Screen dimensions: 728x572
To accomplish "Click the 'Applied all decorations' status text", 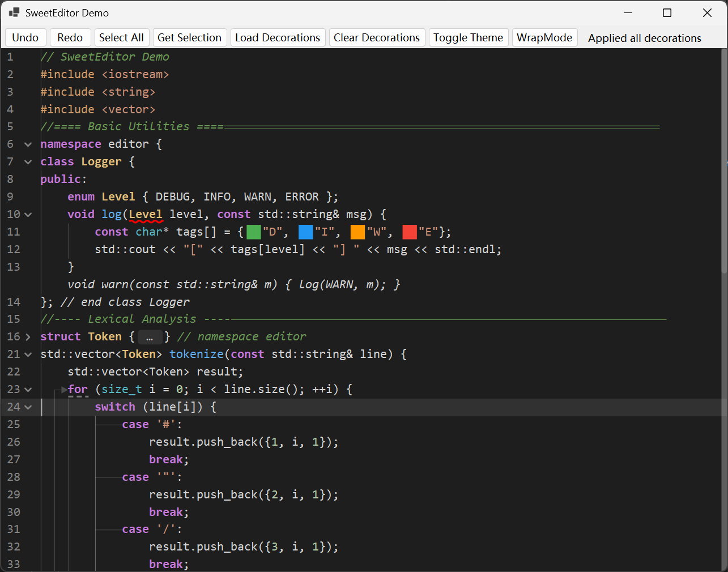I will tap(644, 38).
